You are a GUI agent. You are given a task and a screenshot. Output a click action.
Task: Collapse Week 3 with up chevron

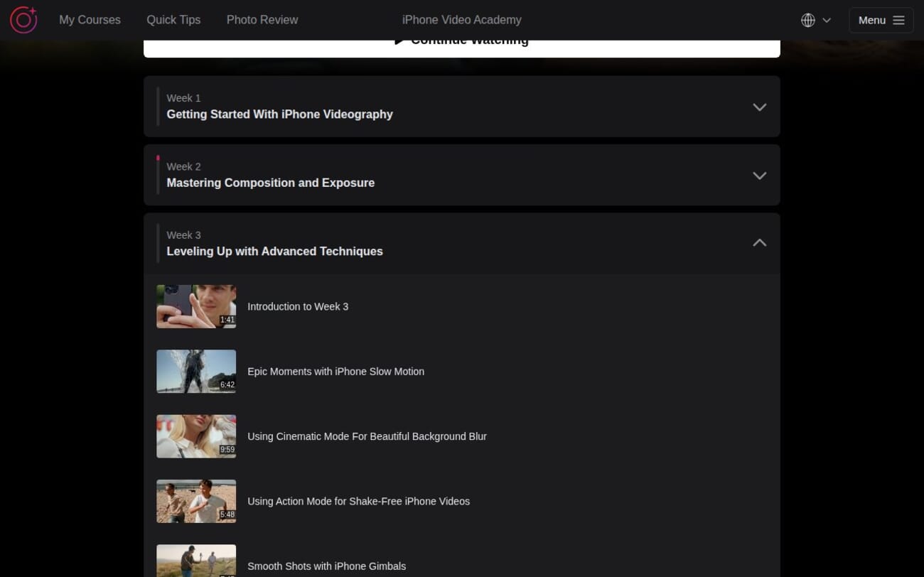point(759,243)
